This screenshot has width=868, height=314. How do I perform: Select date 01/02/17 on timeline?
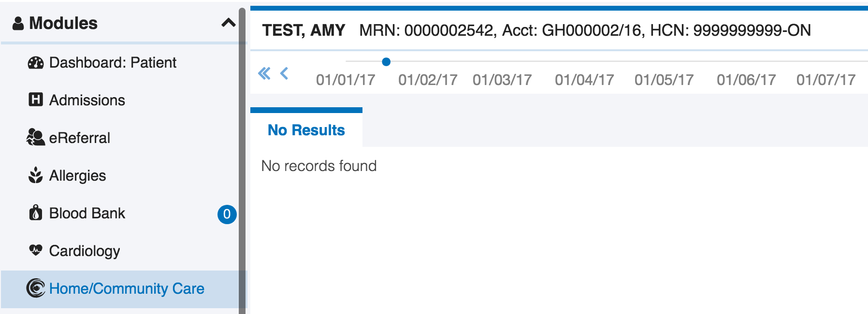[428, 80]
